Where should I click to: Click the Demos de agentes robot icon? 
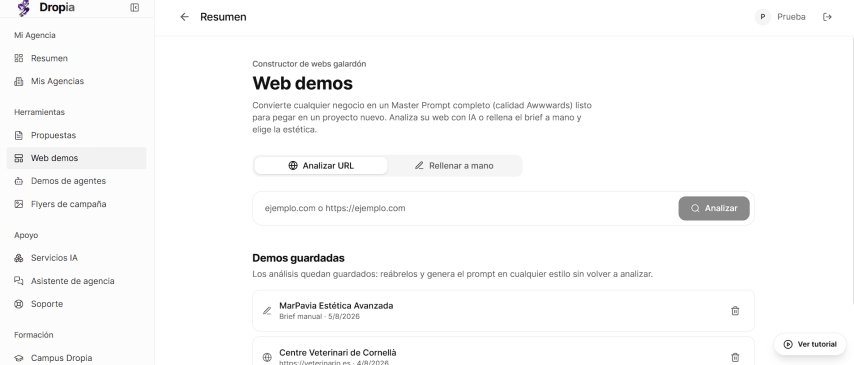tap(19, 181)
